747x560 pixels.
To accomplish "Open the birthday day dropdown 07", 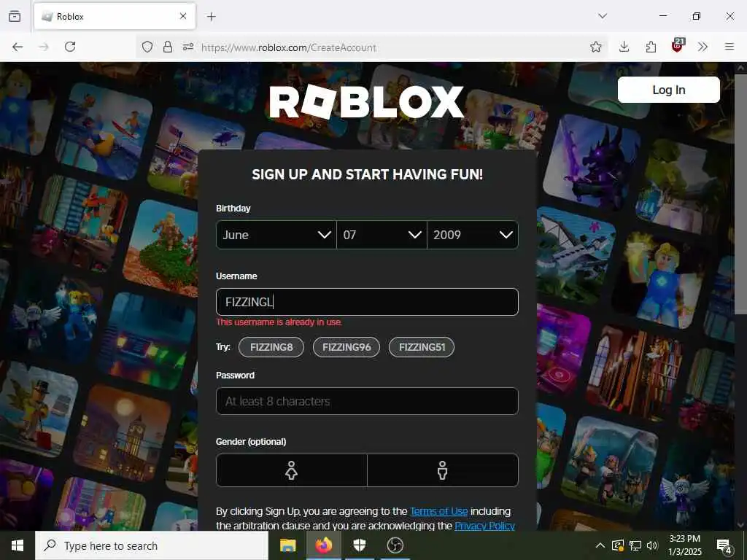I will point(382,235).
